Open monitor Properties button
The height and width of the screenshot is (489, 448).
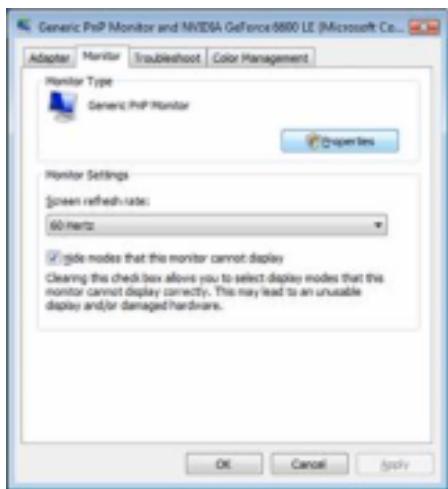tap(339, 141)
